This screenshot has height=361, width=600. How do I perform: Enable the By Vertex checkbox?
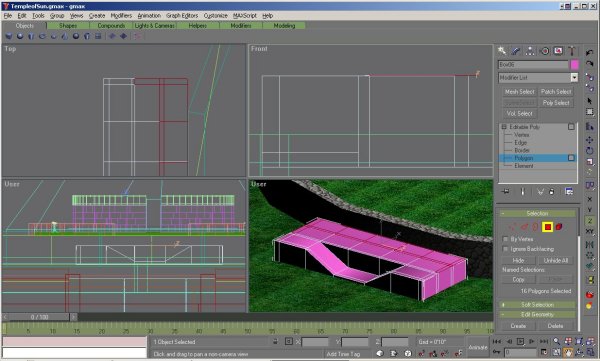505,239
